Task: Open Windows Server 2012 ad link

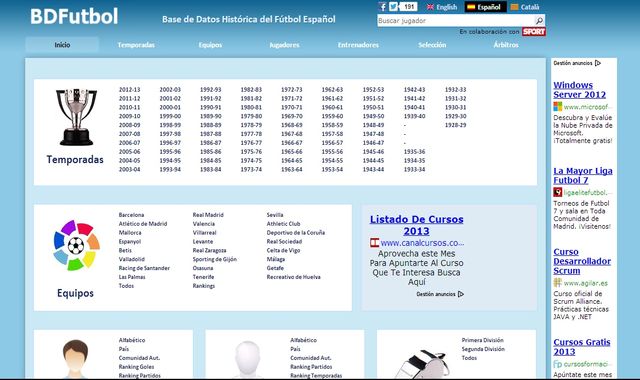Action: [x=580, y=90]
